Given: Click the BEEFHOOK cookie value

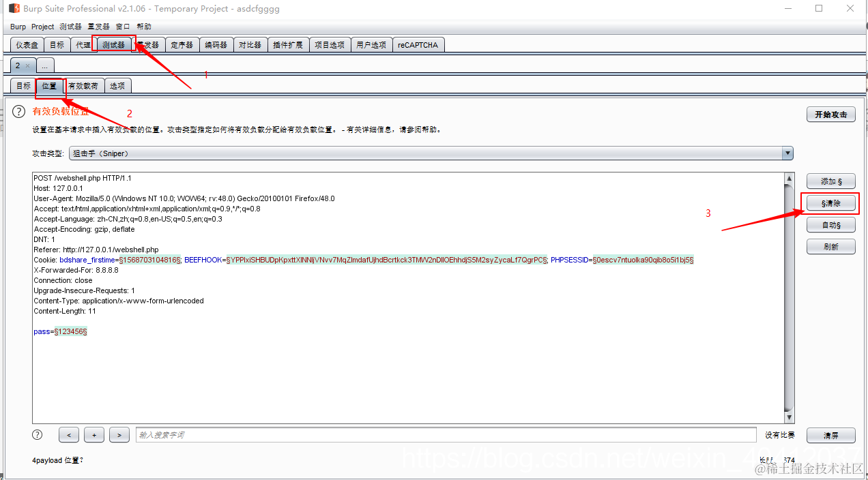Looking at the screenshot, I should (387, 260).
